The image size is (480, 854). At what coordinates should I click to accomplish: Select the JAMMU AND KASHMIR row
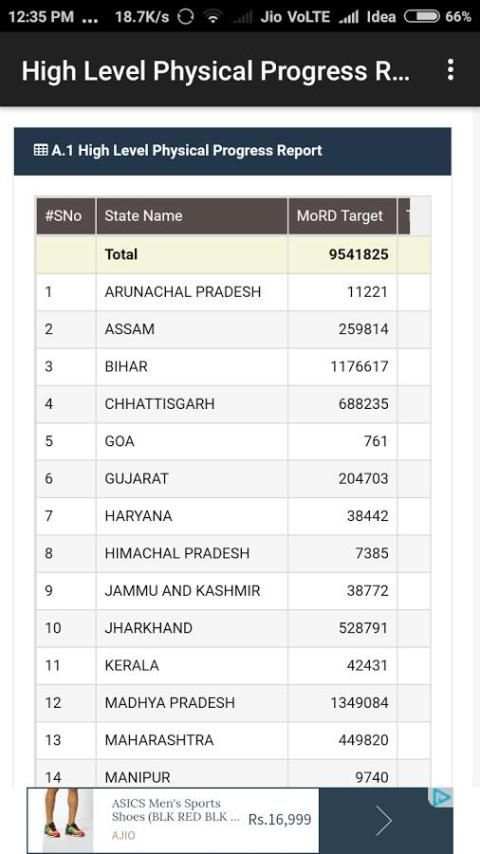(x=233, y=590)
